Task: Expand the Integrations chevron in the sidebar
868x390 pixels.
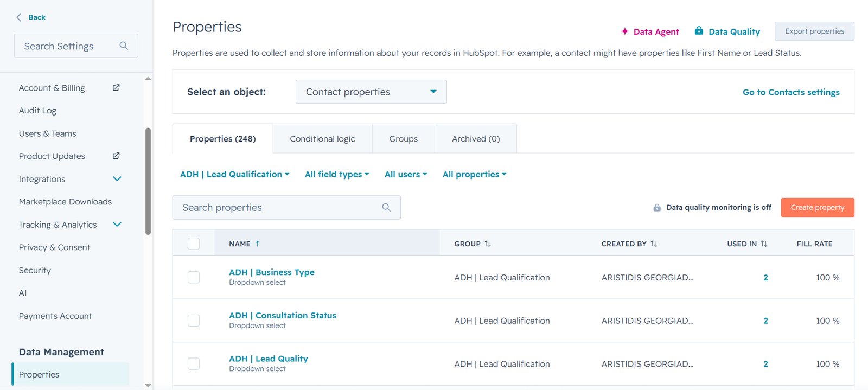Action: click(117, 178)
